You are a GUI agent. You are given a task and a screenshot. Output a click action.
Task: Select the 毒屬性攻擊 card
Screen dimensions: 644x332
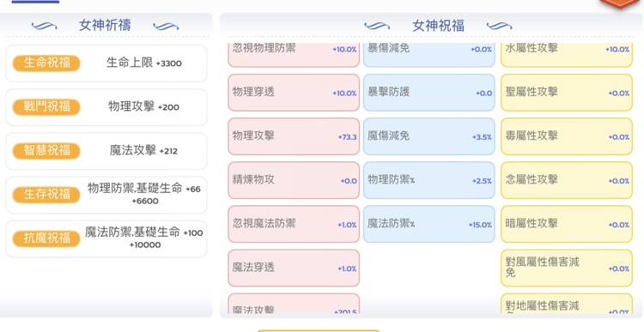567,136
